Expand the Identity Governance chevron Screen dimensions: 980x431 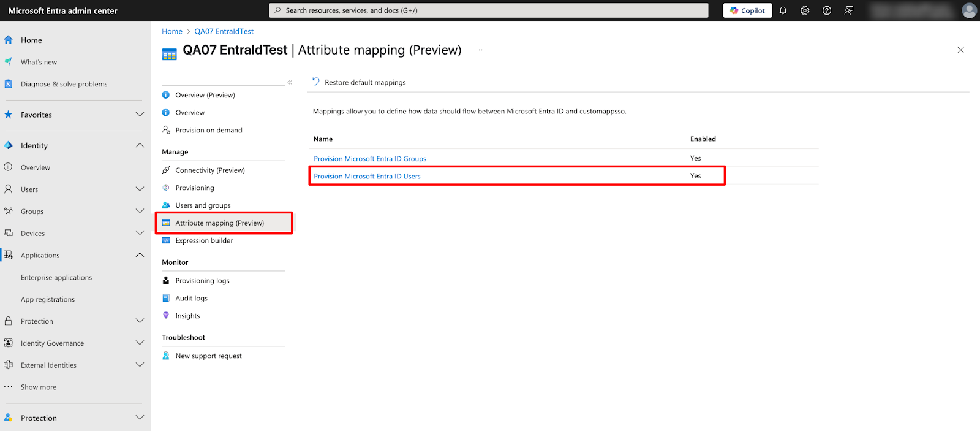[140, 343]
